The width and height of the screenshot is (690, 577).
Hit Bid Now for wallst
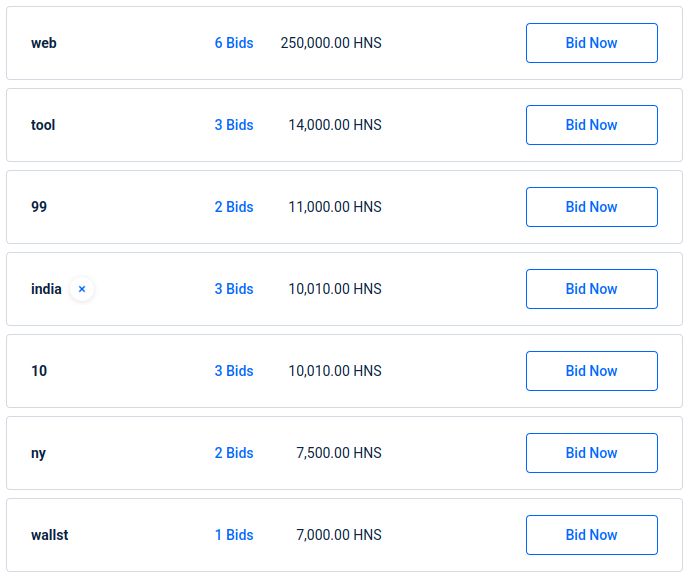click(x=591, y=535)
